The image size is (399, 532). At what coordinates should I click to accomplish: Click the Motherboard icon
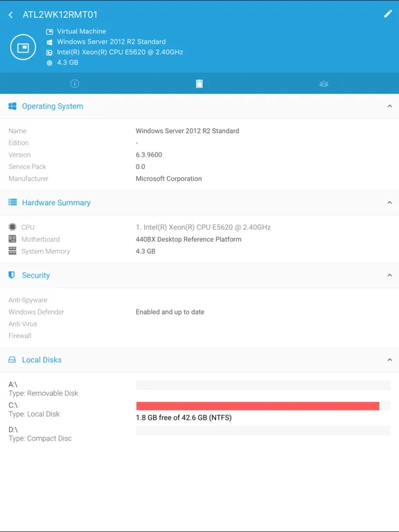[12, 239]
